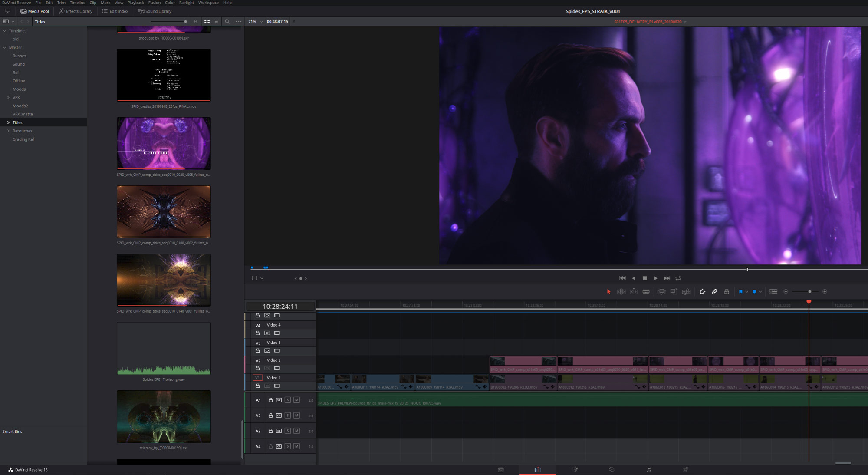Open the media pool search icon
868x475 pixels.
[227, 22]
